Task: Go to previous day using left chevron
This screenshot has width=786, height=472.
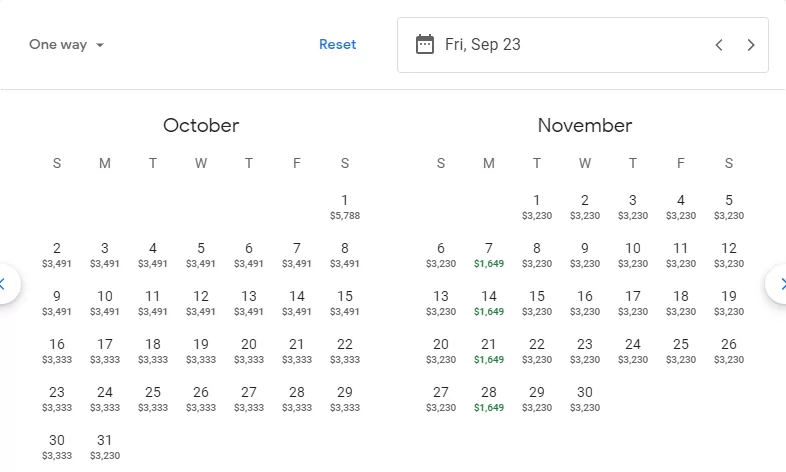Action: pos(719,45)
